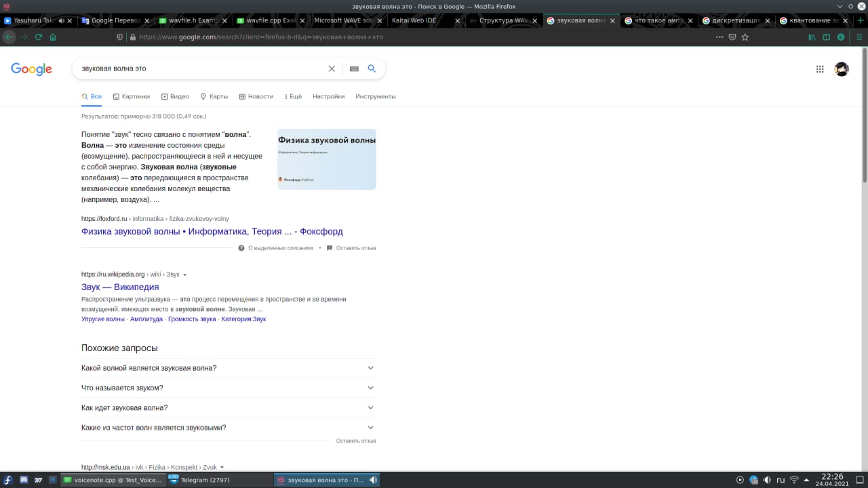Bookmark this page with the star icon
The height and width of the screenshot is (488, 868).
(x=745, y=37)
